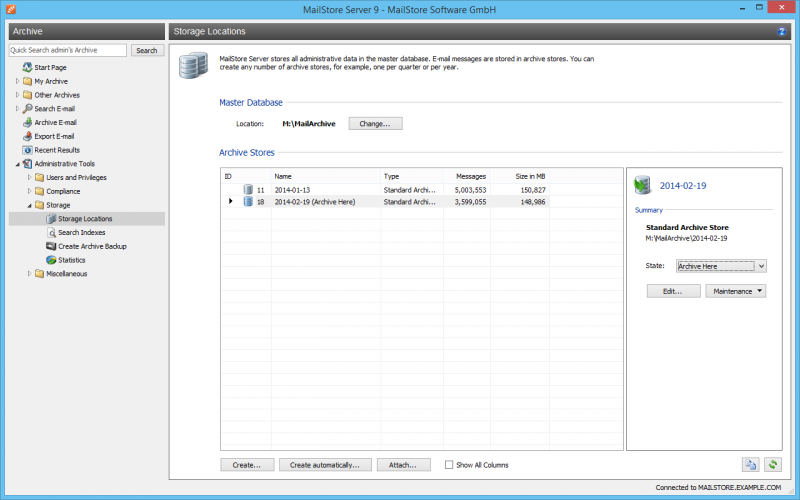The height and width of the screenshot is (500, 800).
Task: Click the Users and Privileges folder icon
Action: click(x=39, y=178)
